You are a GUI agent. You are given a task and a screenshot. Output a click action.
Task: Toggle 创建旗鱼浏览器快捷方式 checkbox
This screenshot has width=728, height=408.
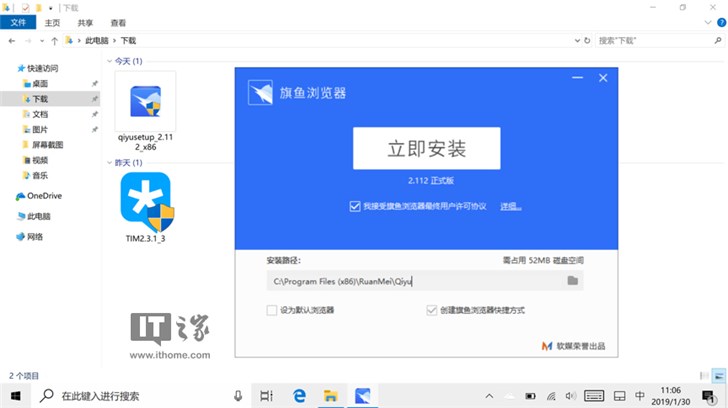pos(431,310)
